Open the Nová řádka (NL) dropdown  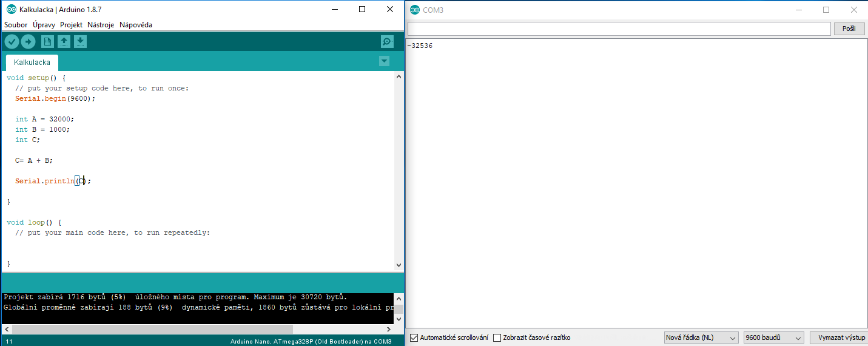click(701, 338)
